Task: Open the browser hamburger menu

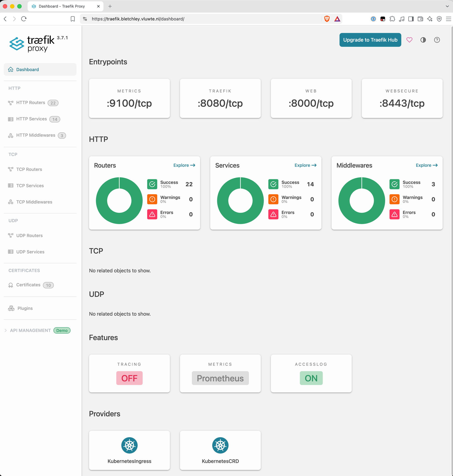Action: (448, 19)
